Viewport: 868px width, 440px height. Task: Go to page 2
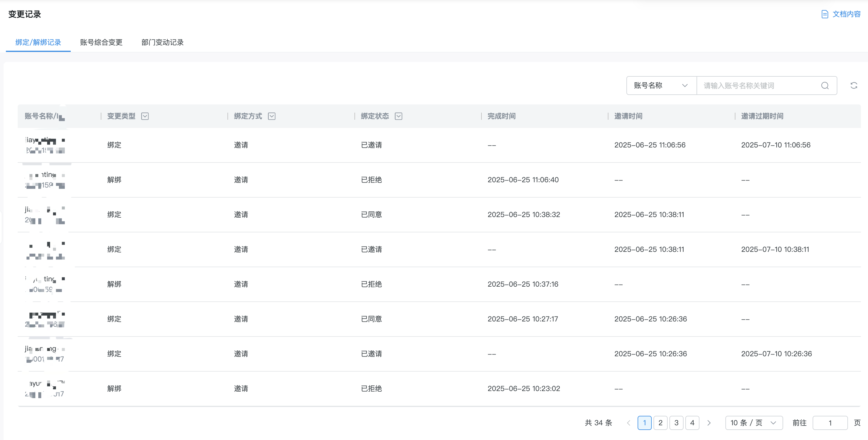(x=660, y=423)
